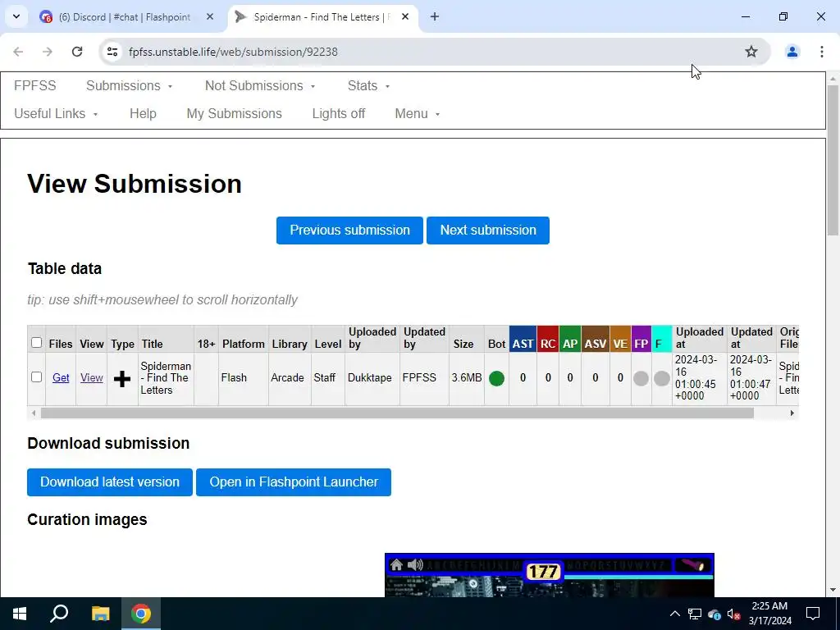The height and width of the screenshot is (630, 840).
Task: Expand the Useful Links dropdown
Action: coord(56,113)
